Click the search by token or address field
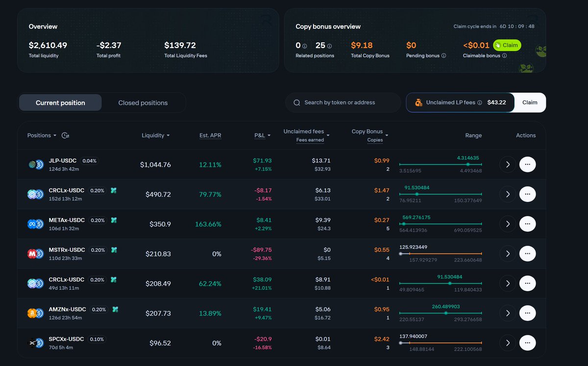The width and height of the screenshot is (588, 366). tap(343, 102)
